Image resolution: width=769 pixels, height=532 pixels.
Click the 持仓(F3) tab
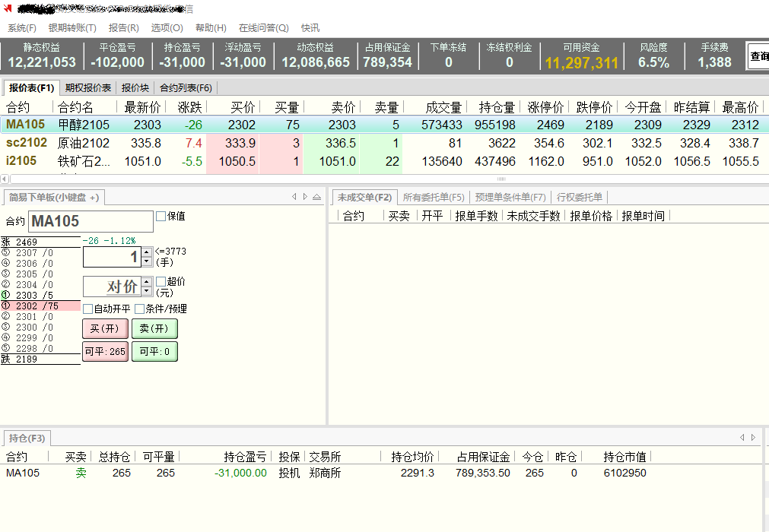pos(27,439)
